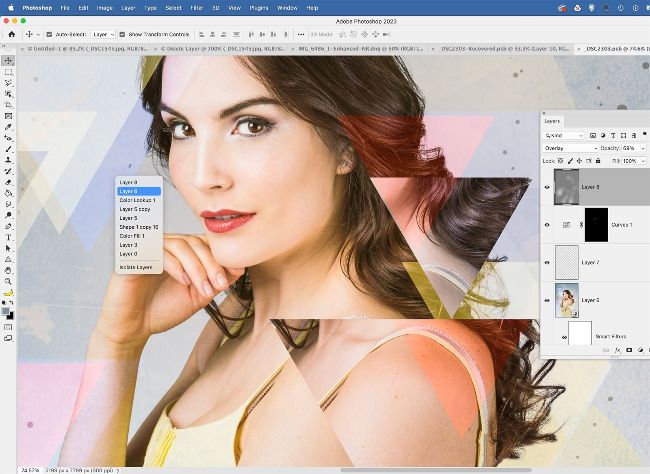
Task: Select the Rectangular Marquee tool
Action: coord(9,72)
